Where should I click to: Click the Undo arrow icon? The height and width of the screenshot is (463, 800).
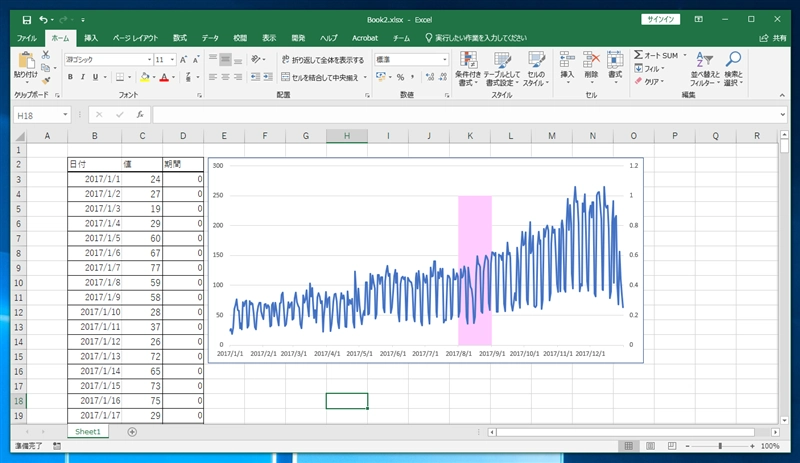pos(43,20)
